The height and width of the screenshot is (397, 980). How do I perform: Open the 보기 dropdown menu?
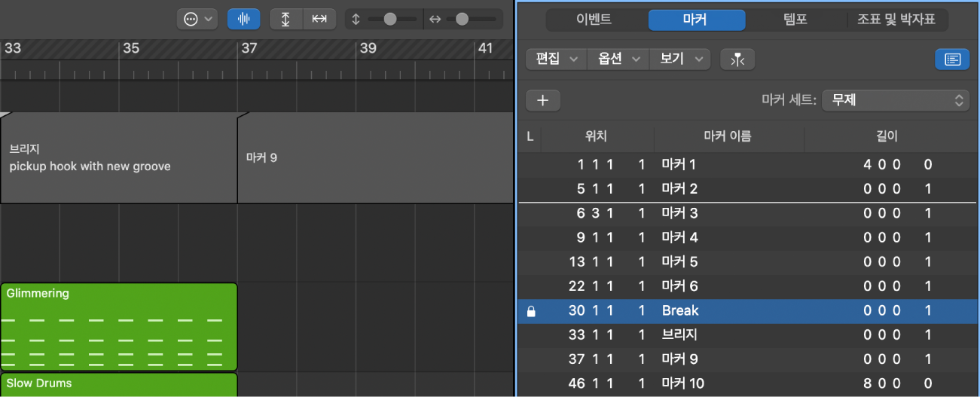[x=680, y=59]
